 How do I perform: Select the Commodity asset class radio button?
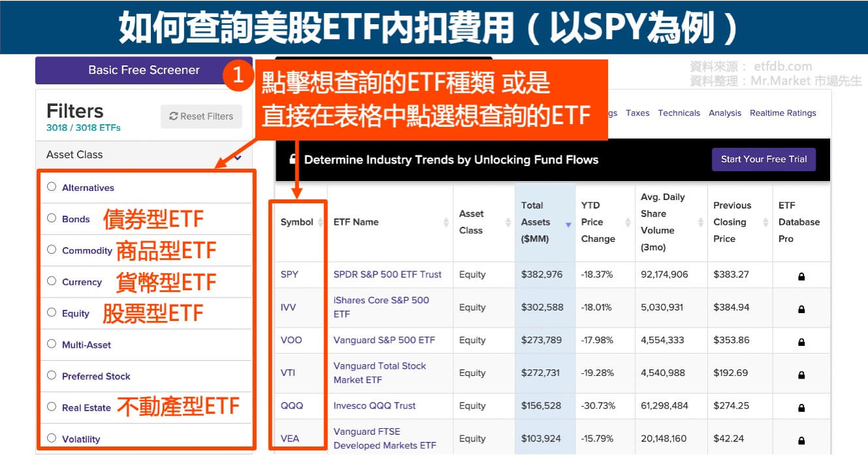coord(52,249)
